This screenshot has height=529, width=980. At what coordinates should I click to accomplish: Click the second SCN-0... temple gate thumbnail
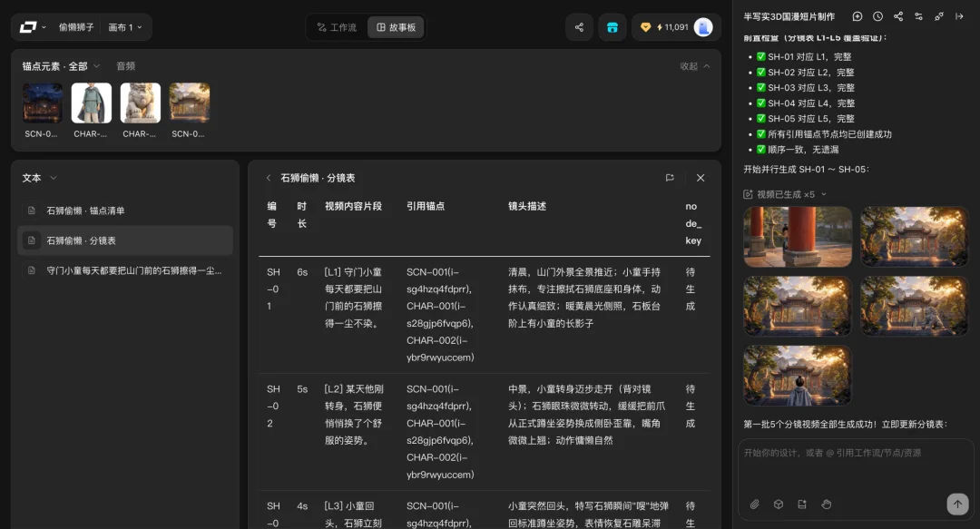(x=190, y=103)
